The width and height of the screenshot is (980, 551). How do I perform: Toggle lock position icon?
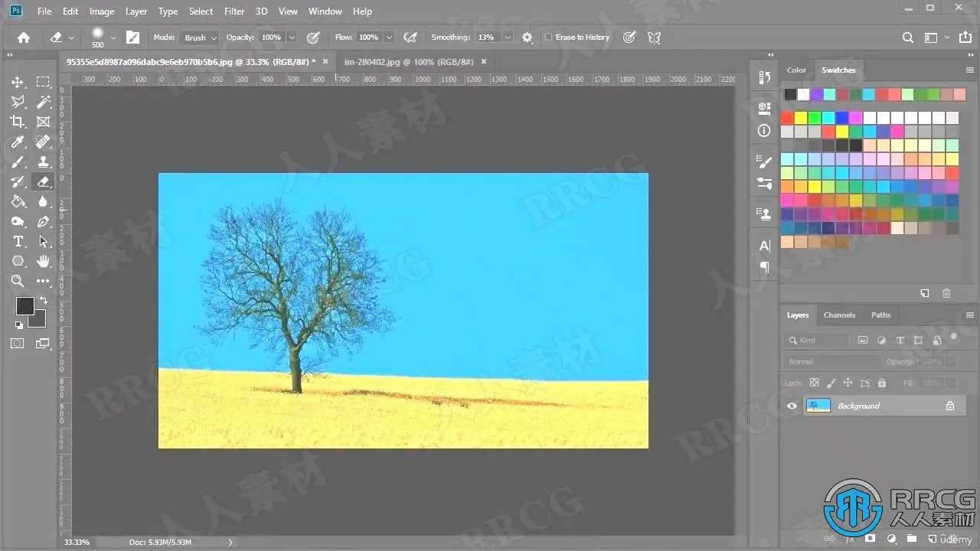click(x=848, y=383)
